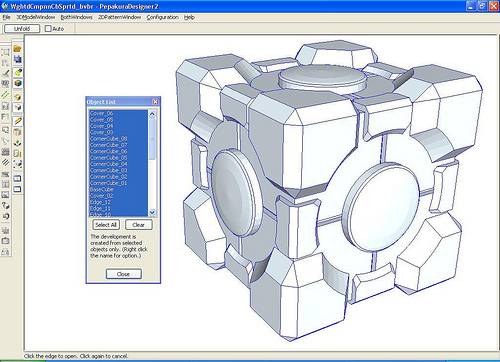The height and width of the screenshot is (362, 500).
Task: Click the rotate arrow icon in left toolbar
Action: click(x=5, y=216)
